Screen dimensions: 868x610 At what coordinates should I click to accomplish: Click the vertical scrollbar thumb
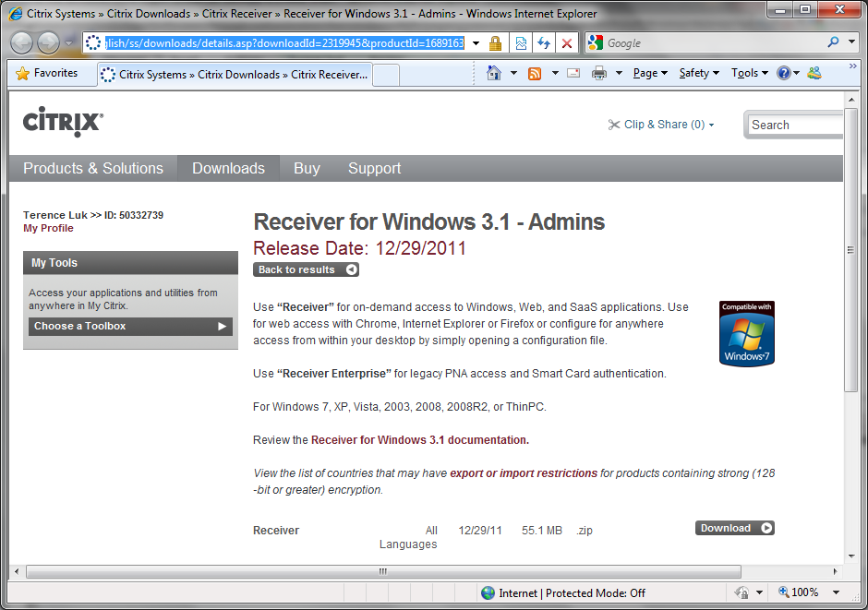(x=850, y=250)
